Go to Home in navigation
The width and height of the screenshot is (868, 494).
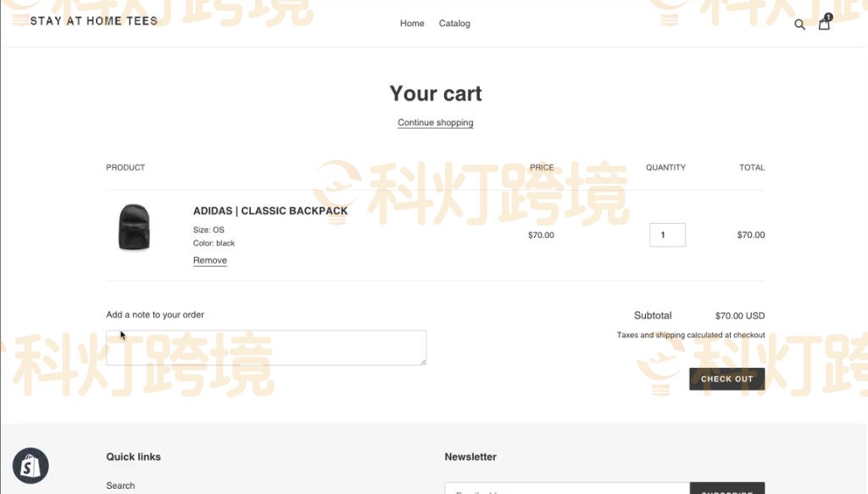pos(412,23)
